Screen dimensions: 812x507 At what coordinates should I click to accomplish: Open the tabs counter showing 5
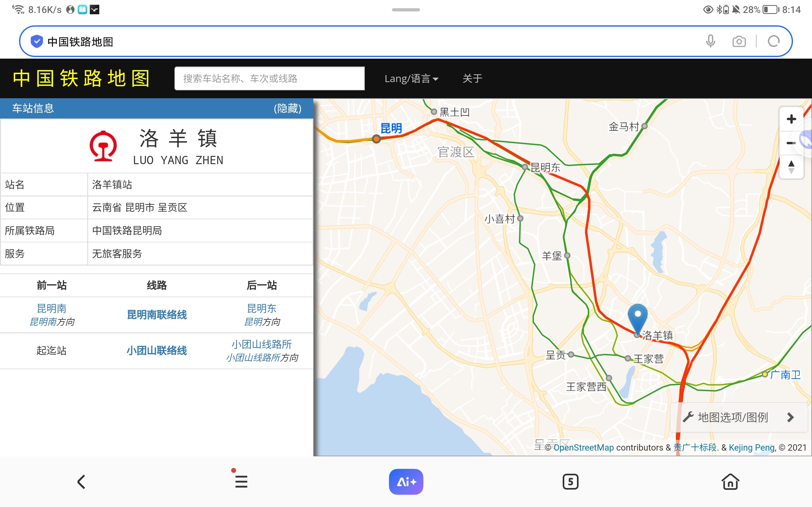(x=570, y=482)
